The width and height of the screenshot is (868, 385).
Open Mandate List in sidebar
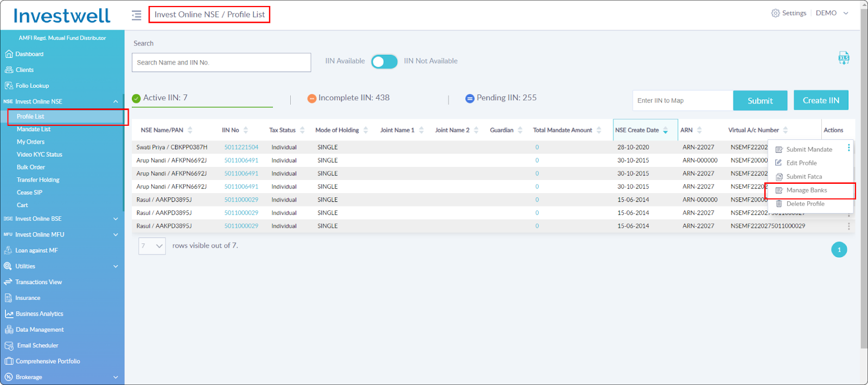click(33, 129)
